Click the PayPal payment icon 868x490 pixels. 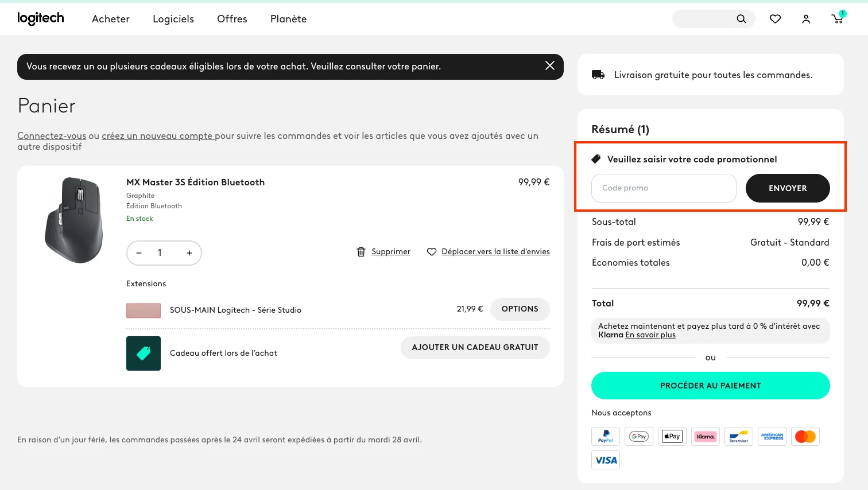tap(606, 437)
